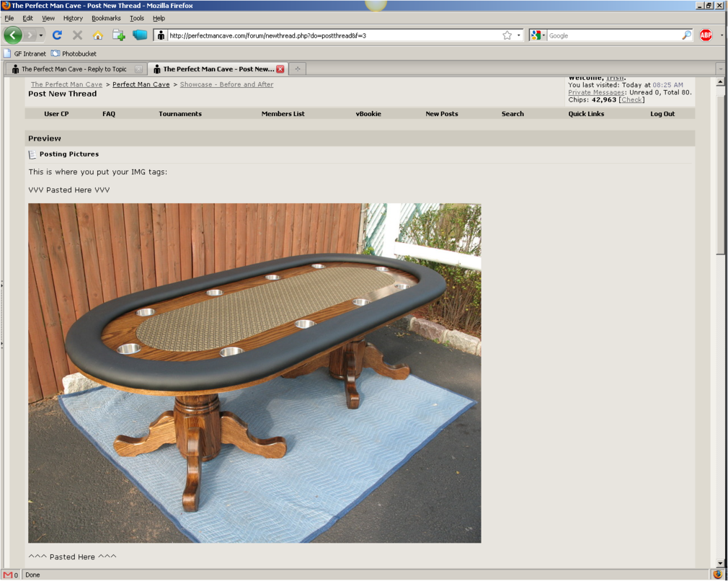
Task: Open the Tools menu
Action: click(x=136, y=18)
